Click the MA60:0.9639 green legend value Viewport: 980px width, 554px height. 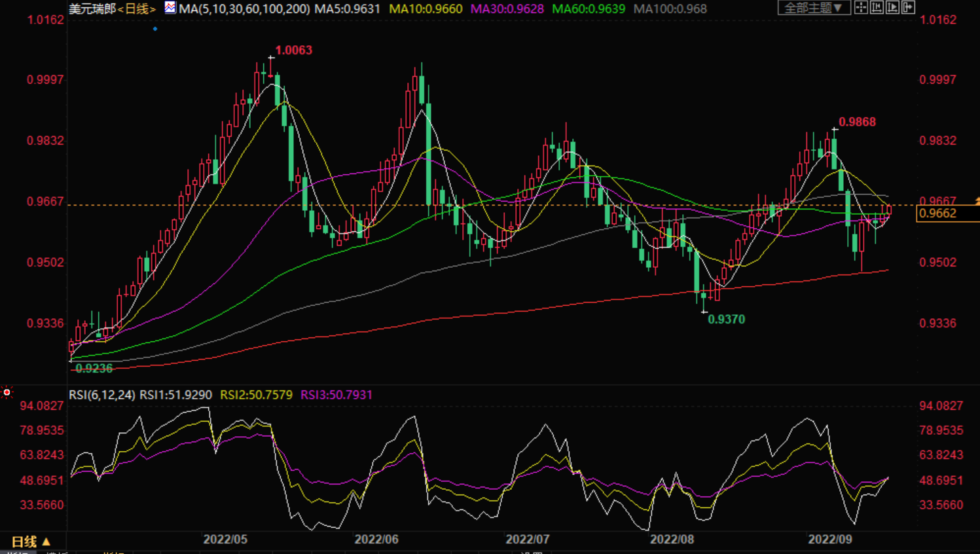(x=588, y=9)
